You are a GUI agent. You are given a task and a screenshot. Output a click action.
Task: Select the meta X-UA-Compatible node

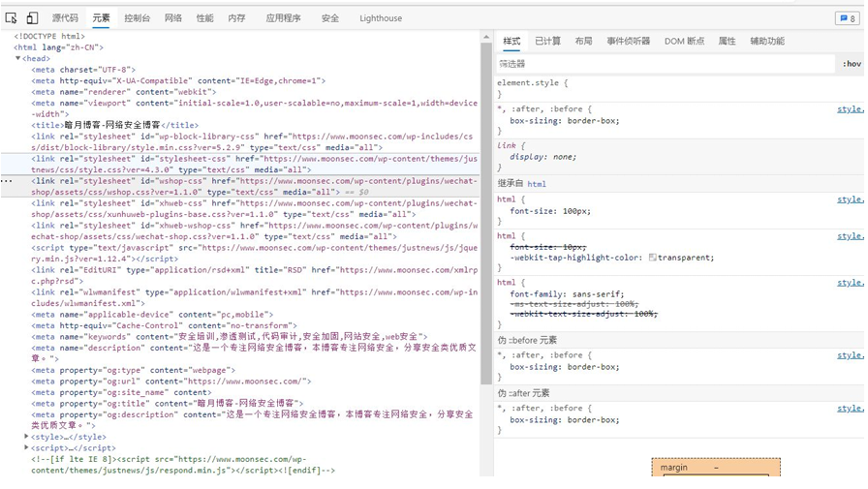(x=178, y=80)
